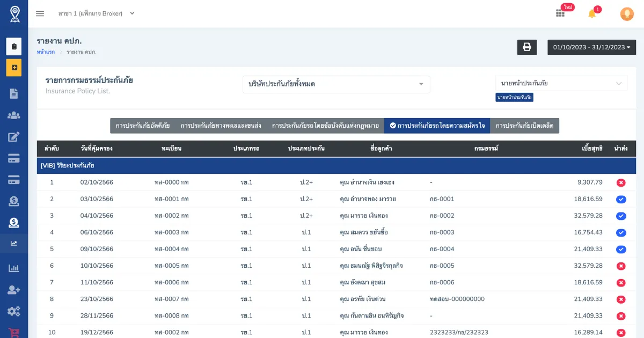The image size is (644, 338).
Task: Expand the บริษัทประกันภัยทั้งหมด company dropdown
Action: pos(336,84)
